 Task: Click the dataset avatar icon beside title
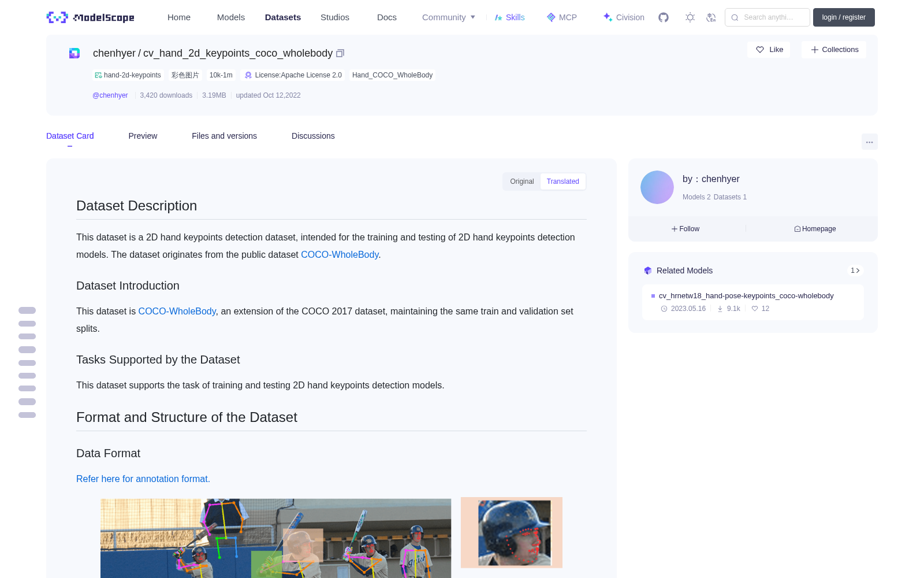tap(74, 53)
